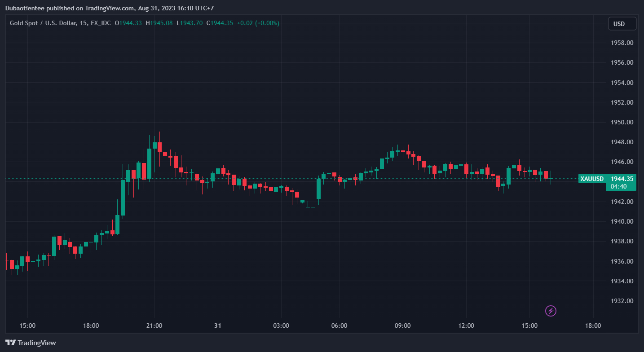Click the 1950.00 price scale label
Image resolution: width=644 pixels, height=352 pixels.
click(622, 122)
